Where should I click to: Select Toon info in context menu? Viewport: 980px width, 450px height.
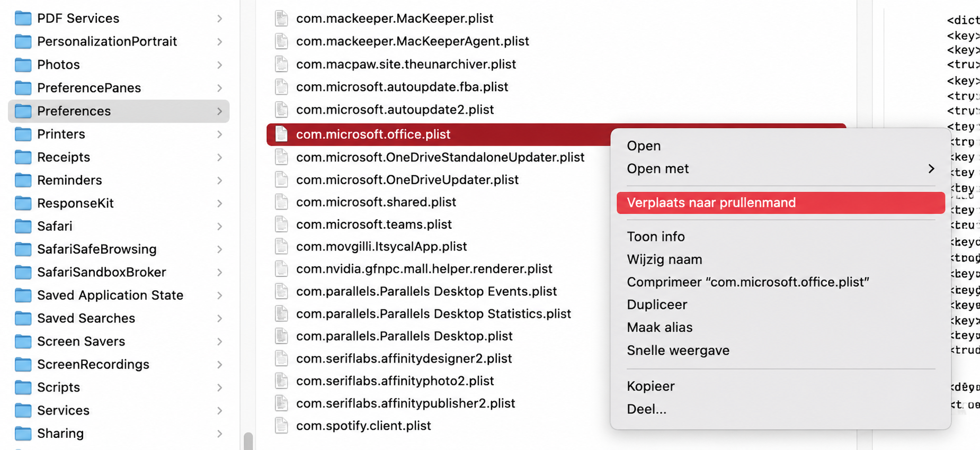click(x=655, y=237)
